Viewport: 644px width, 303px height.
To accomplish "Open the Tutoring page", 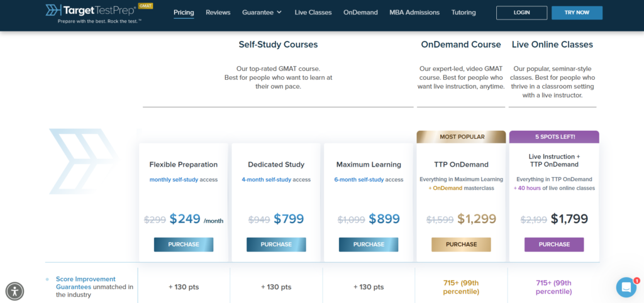I will click(x=464, y=13).
